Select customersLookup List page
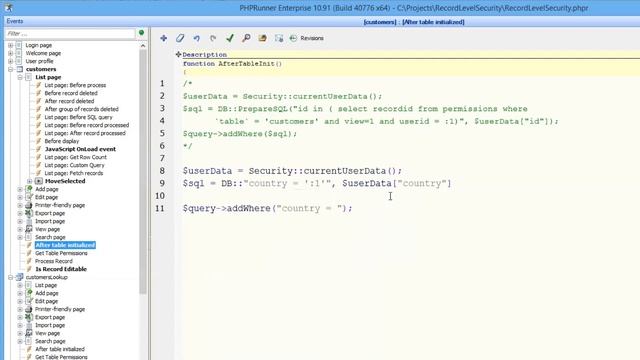The height and width of the screenshot is (360, 640). [x=46, y=285]
